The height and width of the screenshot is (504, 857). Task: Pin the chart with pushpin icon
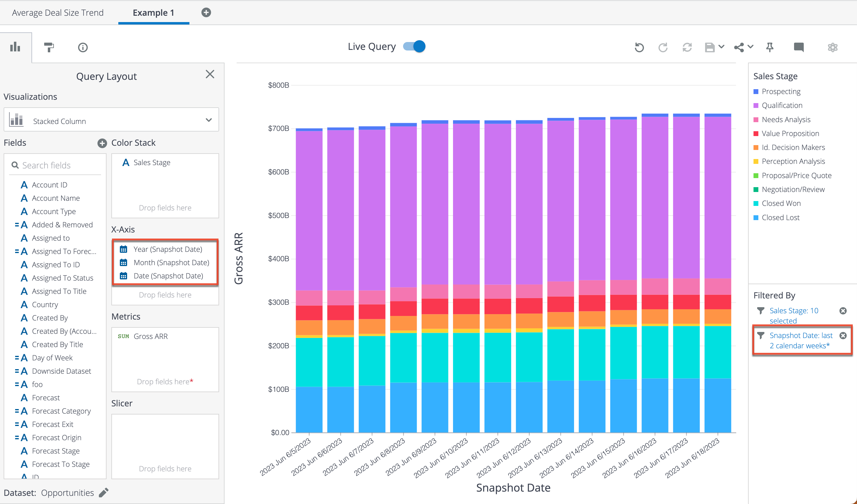tap(770, 47)
